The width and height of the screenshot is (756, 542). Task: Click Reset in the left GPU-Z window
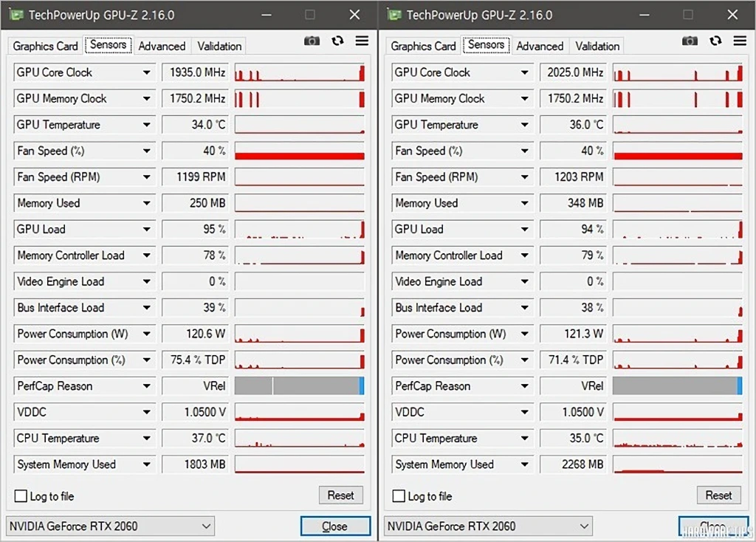point(341,495)
